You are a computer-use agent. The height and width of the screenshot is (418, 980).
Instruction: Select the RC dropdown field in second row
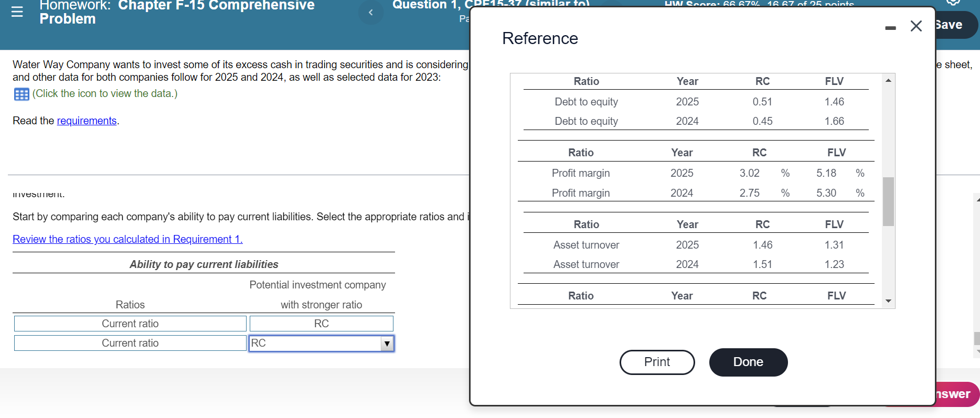tap(321, 344)
